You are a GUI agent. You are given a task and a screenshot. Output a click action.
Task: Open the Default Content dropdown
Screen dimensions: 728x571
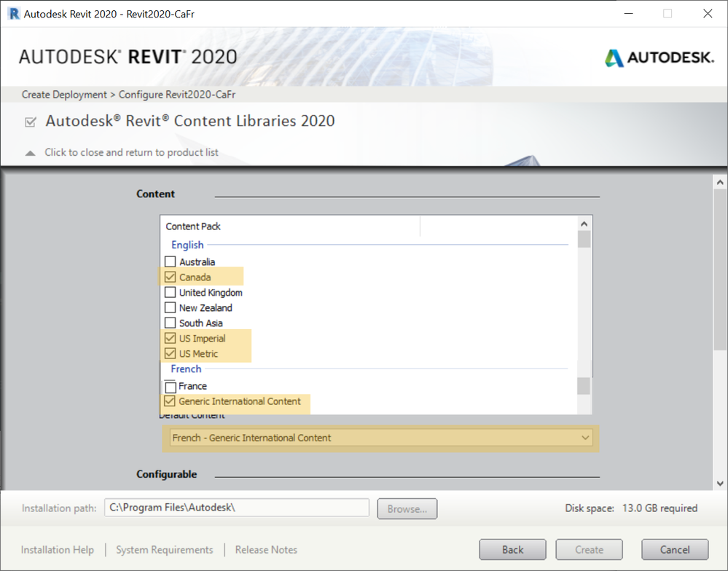click(x=380, y=438)
